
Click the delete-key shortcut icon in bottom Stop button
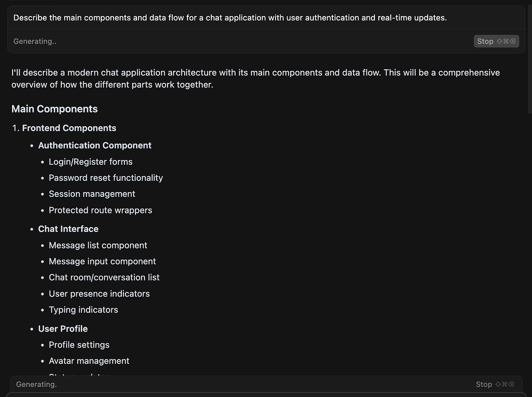click(511, 384)
